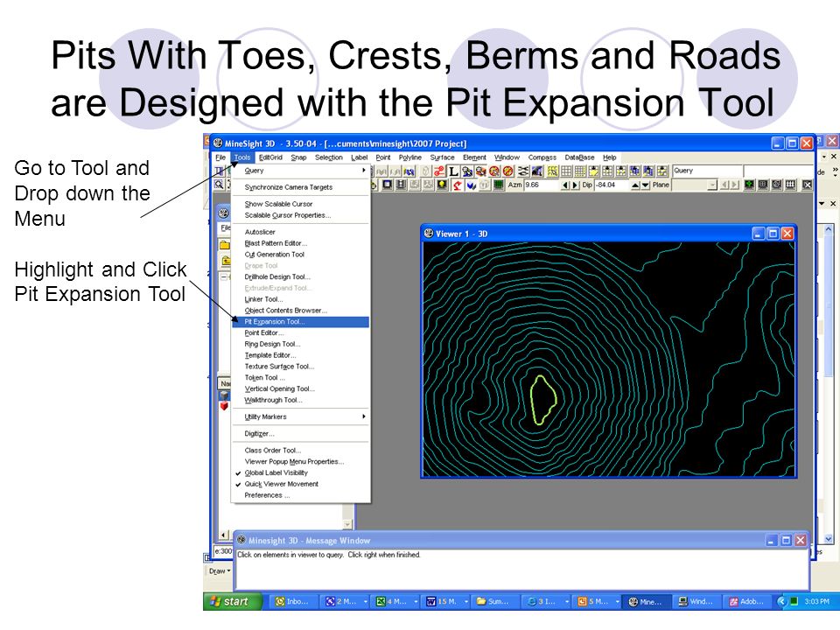The height and width of the screenshot is (630, 840).
Task: Click the magnifier icon under the File menu
Action: [x=219, y=185]
